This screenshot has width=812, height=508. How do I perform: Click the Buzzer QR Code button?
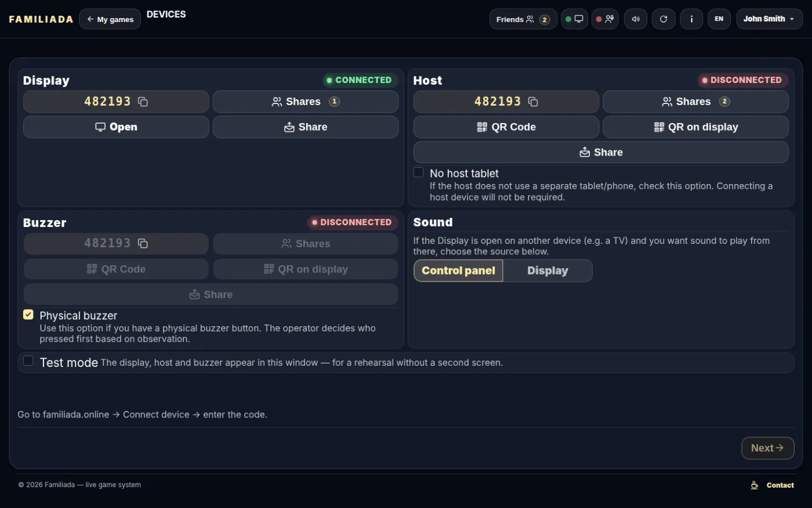point(116,269)
